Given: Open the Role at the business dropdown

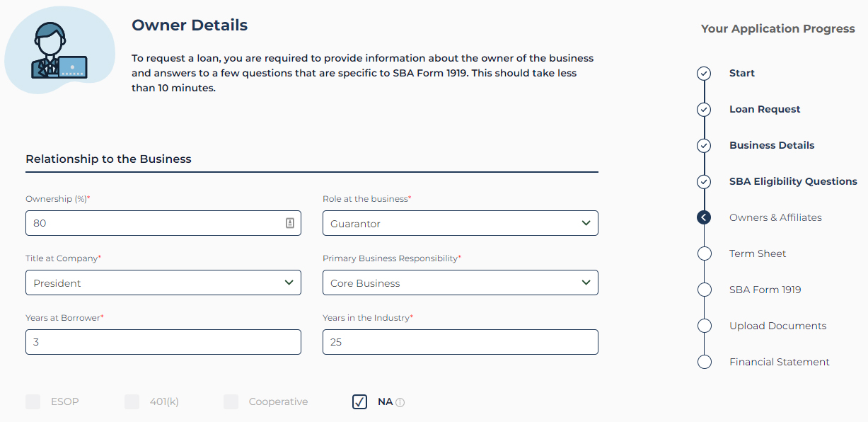Looking at the screenshot, I should pyautogui.click(x=461, y=223).
